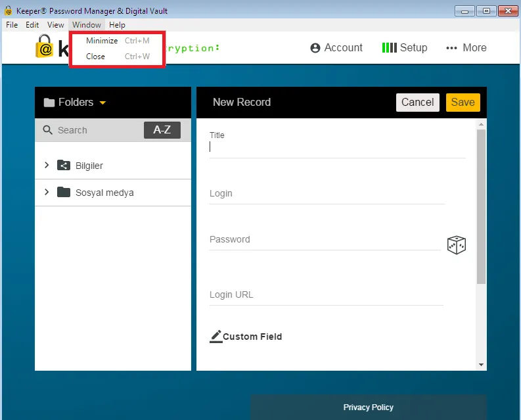The image size is (521, 420).
Task: Click the New Record heading
Action: point(242,102)
